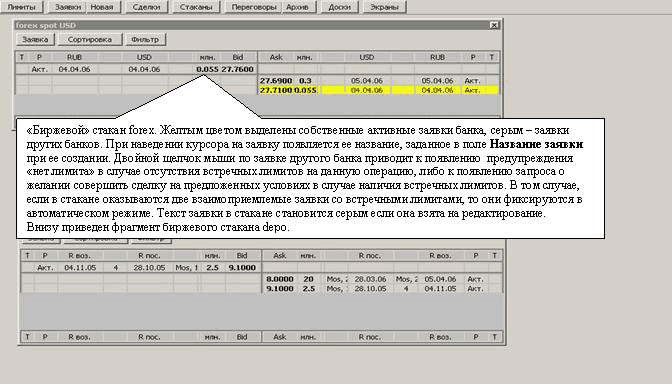The height and width of the screenshot is (384, 672).
Task: Click the Bid column header in forex table
Action: coord(238,57)
